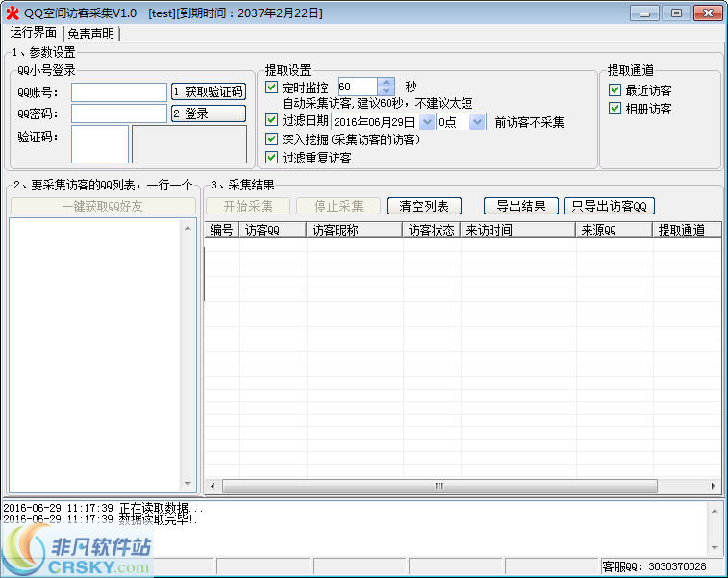This screenshot has width=728, height=578.
Task: Click QQ list scroll down arrow
Action: [x=188, y=484]
